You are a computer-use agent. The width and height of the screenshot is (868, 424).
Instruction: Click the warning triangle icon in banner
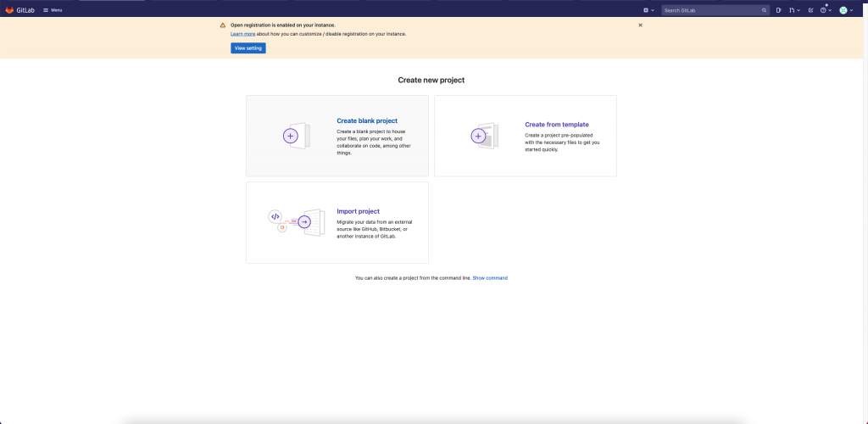223,25
